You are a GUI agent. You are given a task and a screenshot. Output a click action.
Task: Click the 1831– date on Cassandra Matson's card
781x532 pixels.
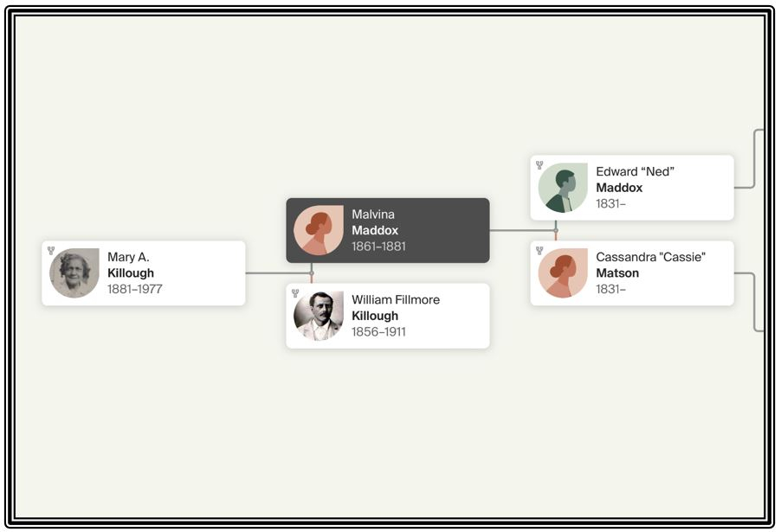click(610, 289)
